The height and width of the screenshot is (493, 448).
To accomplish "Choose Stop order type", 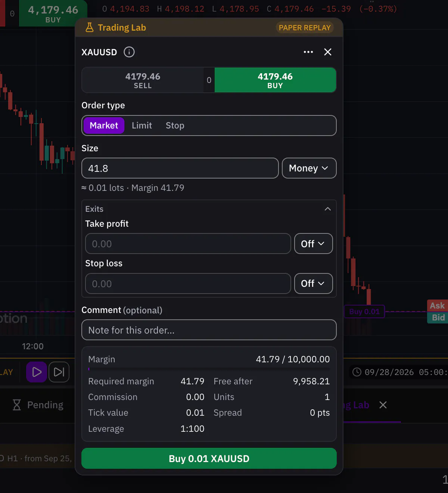I will click(x=175, y=125).
